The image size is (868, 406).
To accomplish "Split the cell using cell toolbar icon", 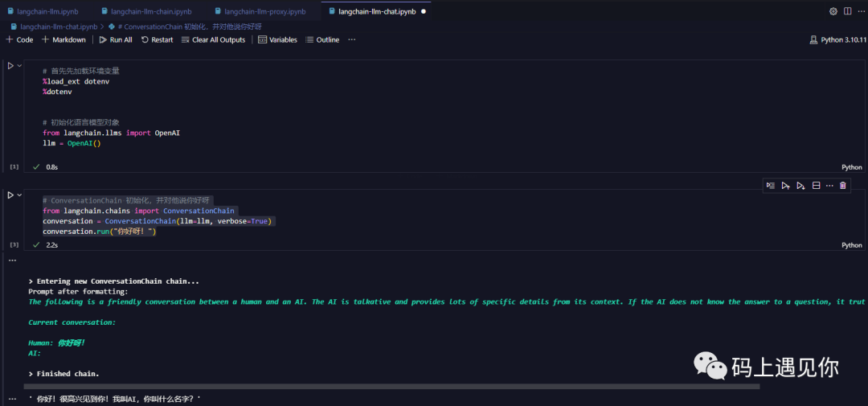I will point(816,186).
